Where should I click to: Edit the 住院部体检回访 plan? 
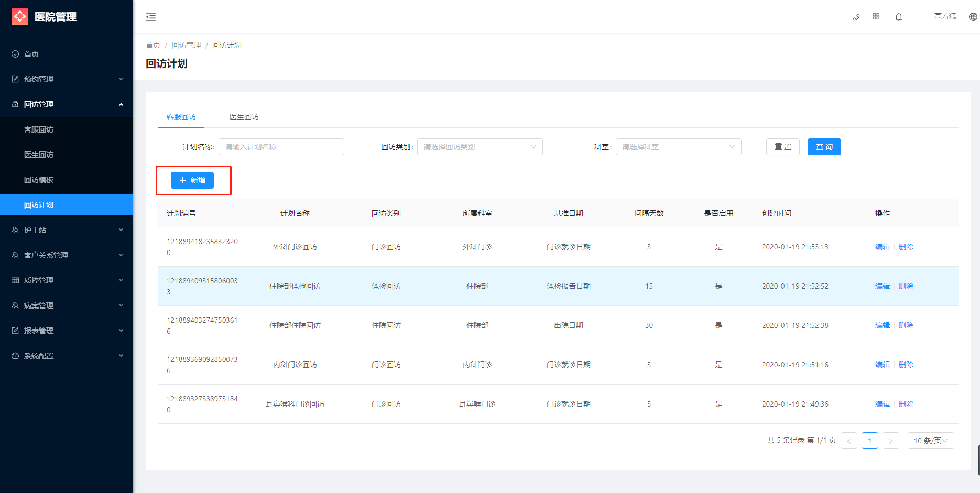point(883,286)
